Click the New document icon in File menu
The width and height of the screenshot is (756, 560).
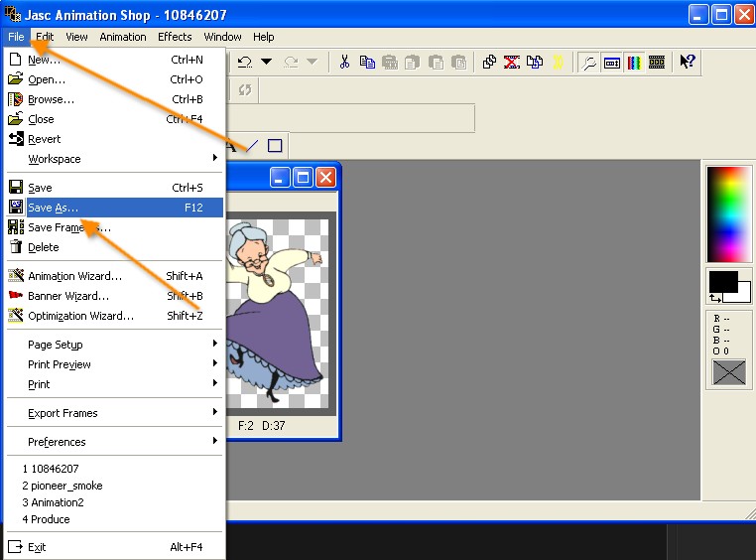point(16,60)
